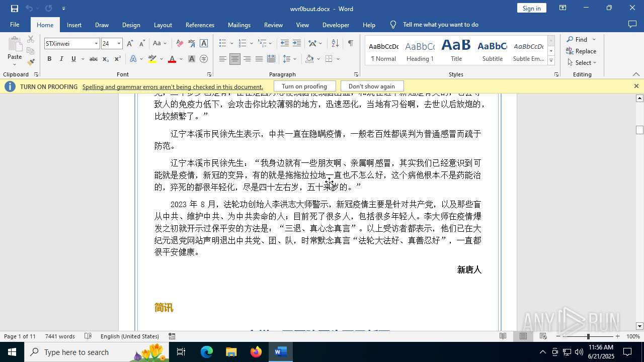Open spelling proofing status icon
This screenshot has width=644, height=362.
pos(88,336)
